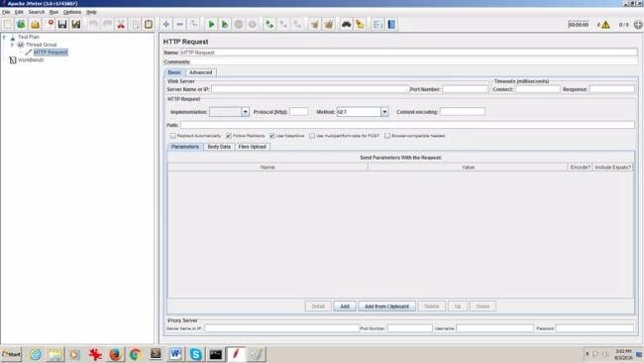
Task: Click the Clear All brooms toolbar icon
Action: (x=329, y=24)
